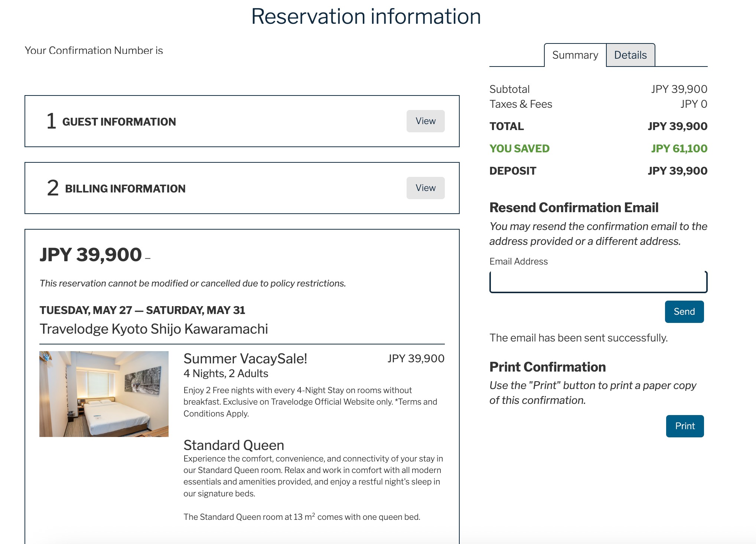Select the Summer VacaySale! rate title
The width and height of the screenshot is (756, 544).
(245, 359)
